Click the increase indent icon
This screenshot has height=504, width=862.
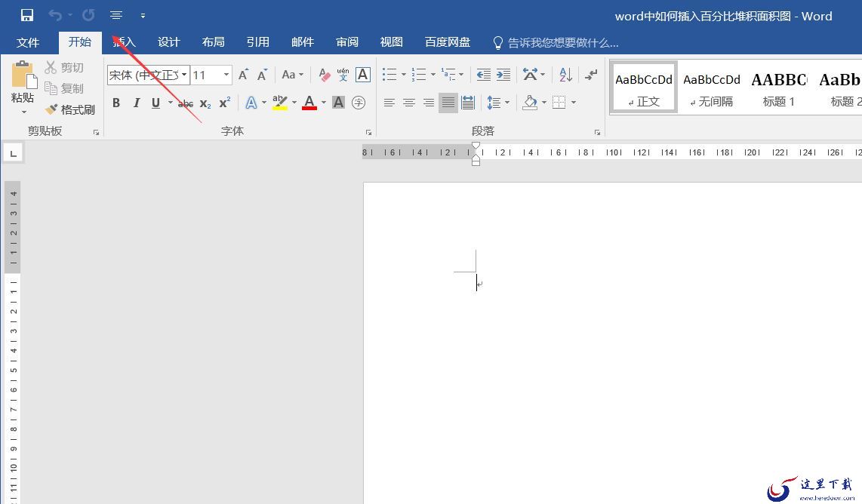(503, 75)
